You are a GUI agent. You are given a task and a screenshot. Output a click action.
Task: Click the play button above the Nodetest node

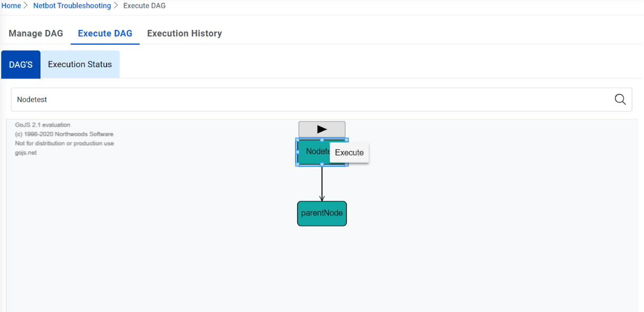(322, 129)
